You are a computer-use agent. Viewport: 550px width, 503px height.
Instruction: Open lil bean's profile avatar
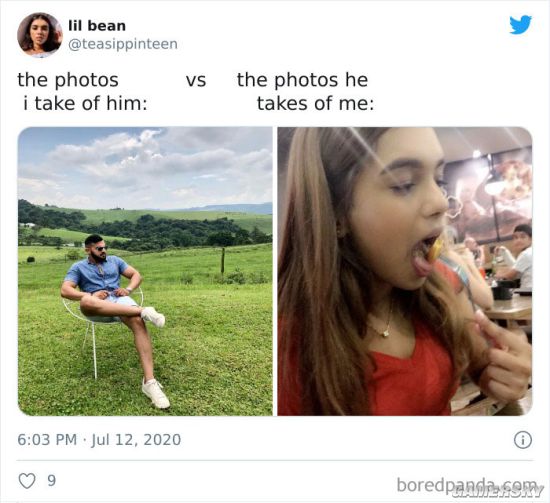click(40, 35)
